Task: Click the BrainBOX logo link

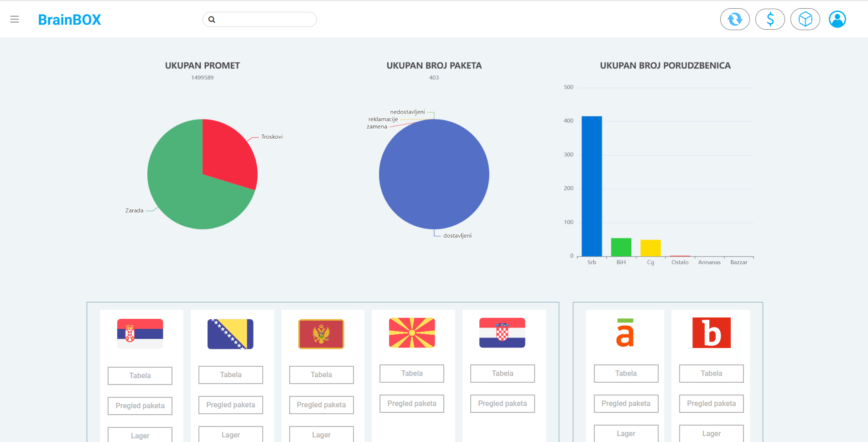Action: (x=69, y=20)
